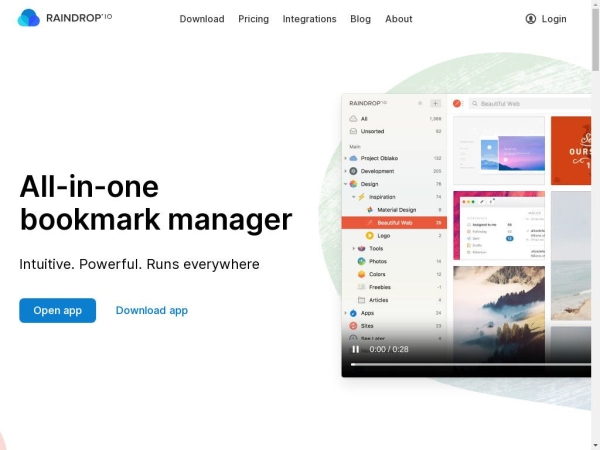Seek on the video progress bar
Image resolution: width=600 pixels, height=450 pixels.
tap(471, 364)
